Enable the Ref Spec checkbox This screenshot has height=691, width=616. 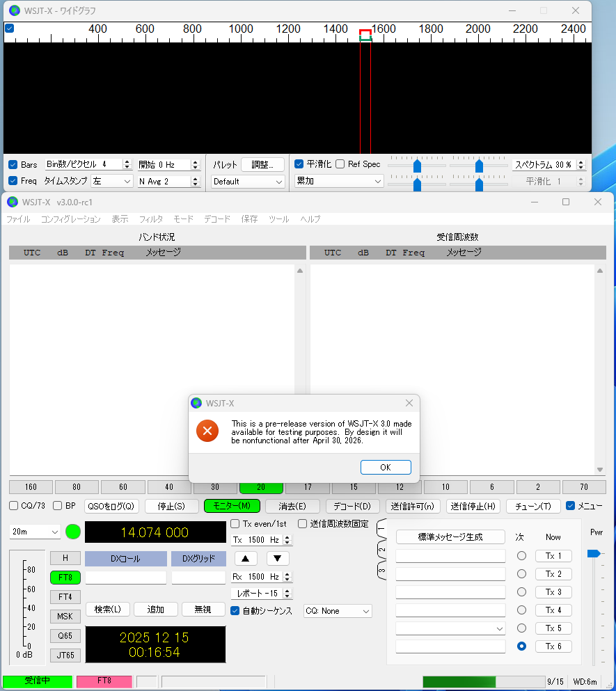(x=340, y=164)
